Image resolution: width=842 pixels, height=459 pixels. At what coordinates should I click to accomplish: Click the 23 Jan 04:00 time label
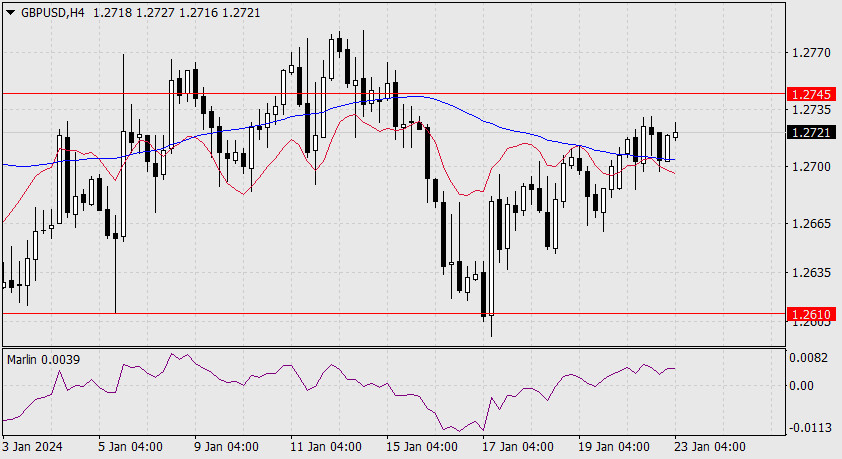pos(710,447)
